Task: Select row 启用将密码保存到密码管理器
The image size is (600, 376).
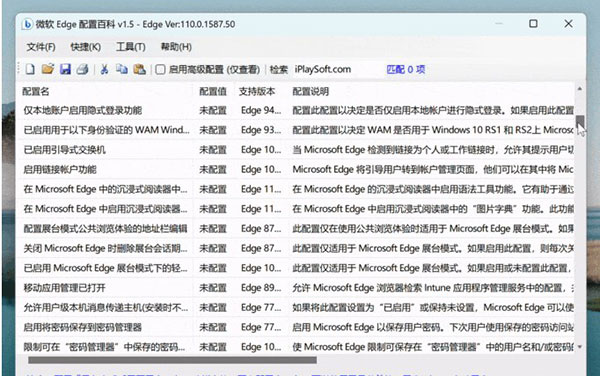Action: (x=295, y=327)
